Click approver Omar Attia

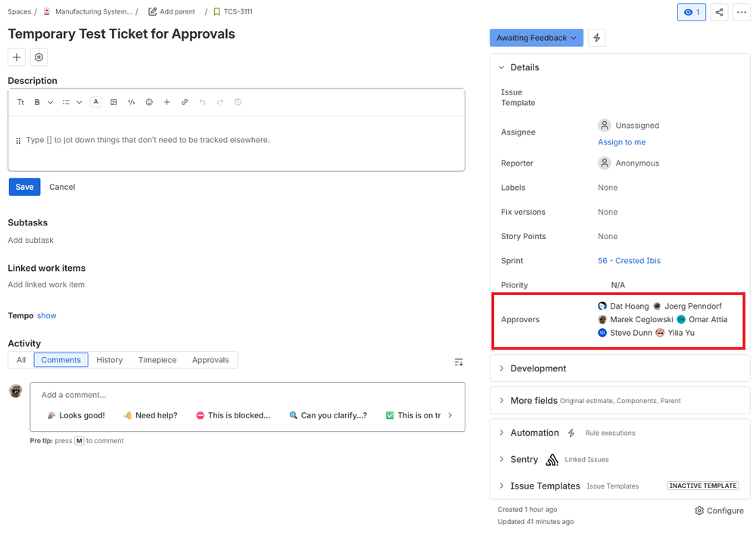(x=702, y=319)
